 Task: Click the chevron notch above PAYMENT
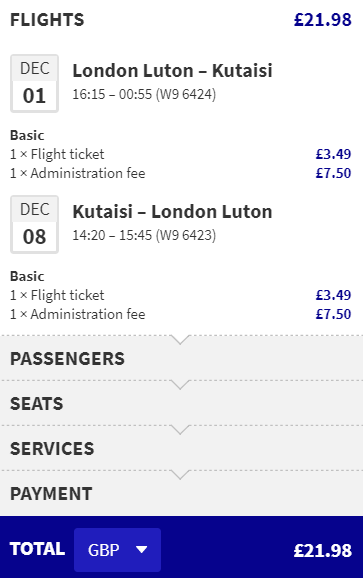point(180,475)
